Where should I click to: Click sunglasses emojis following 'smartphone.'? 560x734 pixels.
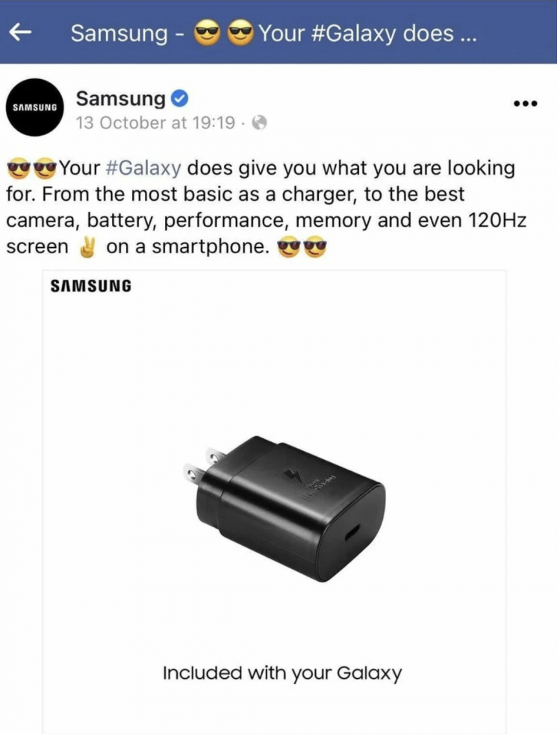tap(302, 247)
